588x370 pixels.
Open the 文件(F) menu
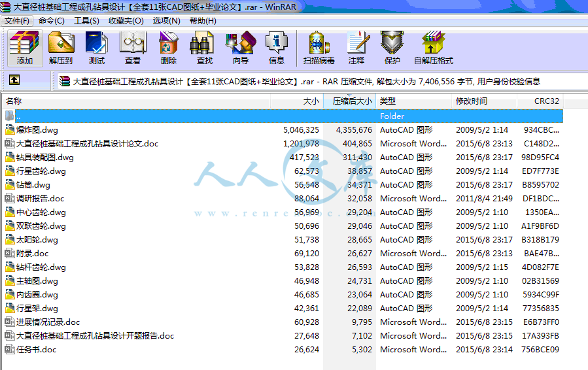[x=17, y=20]
